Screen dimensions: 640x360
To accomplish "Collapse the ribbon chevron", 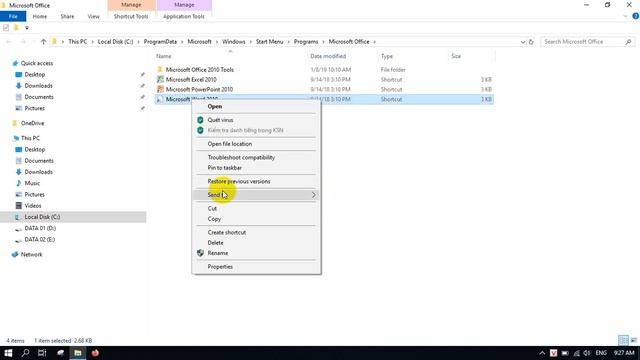I will [x=625, y=16].
